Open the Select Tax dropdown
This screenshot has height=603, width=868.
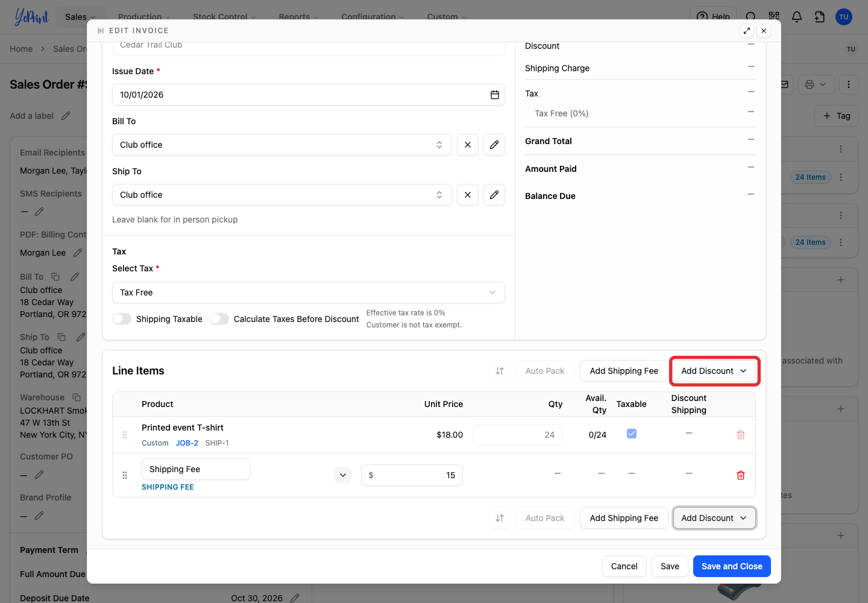click(309, 292)
